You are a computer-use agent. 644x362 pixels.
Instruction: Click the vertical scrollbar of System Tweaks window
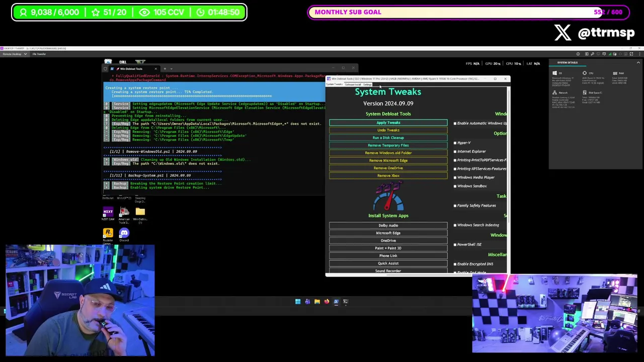click(509, 179)
